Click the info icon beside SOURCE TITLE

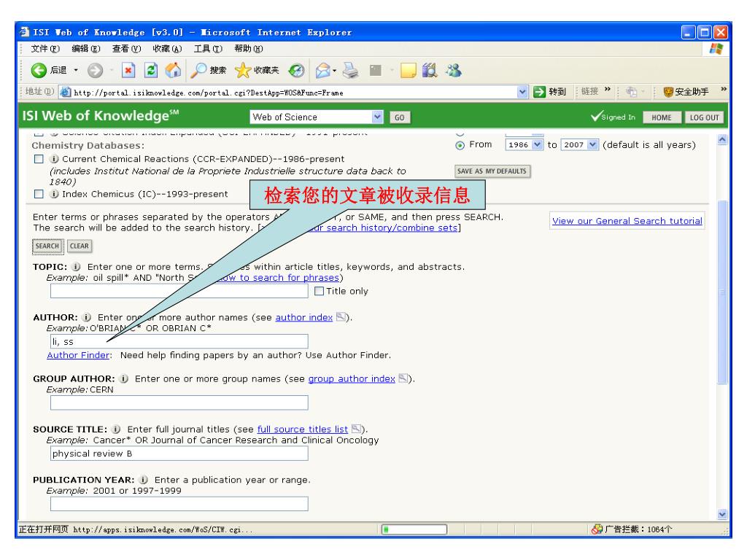coord(116,429)
